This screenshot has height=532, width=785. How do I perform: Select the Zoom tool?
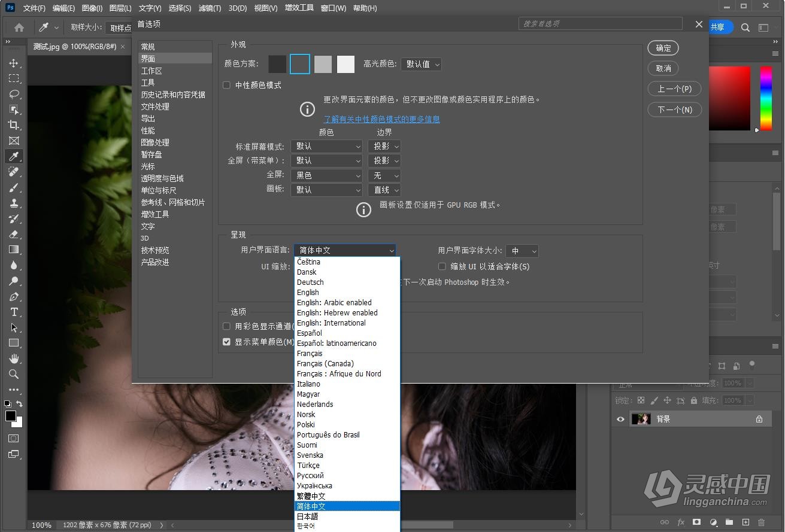[14, 374]
